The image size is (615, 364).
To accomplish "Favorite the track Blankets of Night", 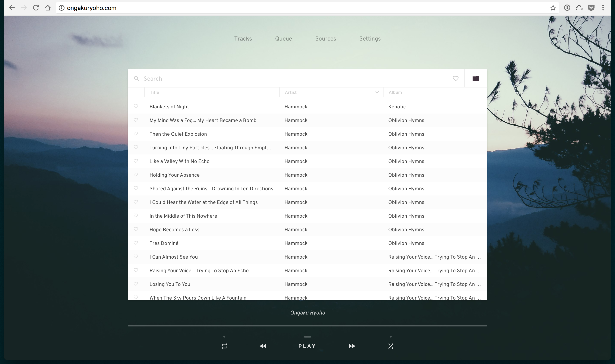I will 136,106.
